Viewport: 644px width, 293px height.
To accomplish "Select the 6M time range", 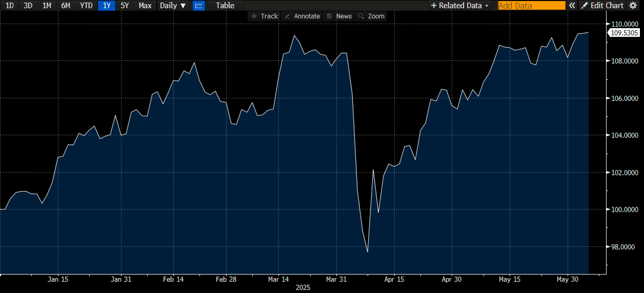I will [x=66, y=5].
